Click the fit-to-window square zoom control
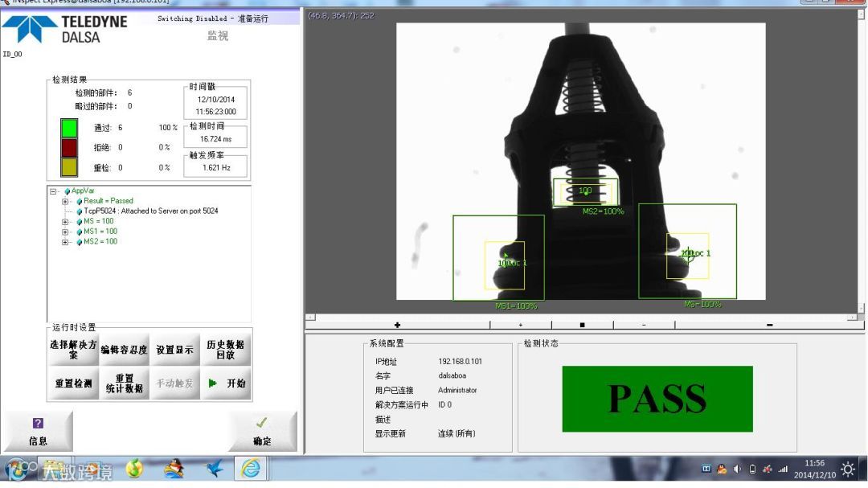868x488 pixels. tap(583, 325)
